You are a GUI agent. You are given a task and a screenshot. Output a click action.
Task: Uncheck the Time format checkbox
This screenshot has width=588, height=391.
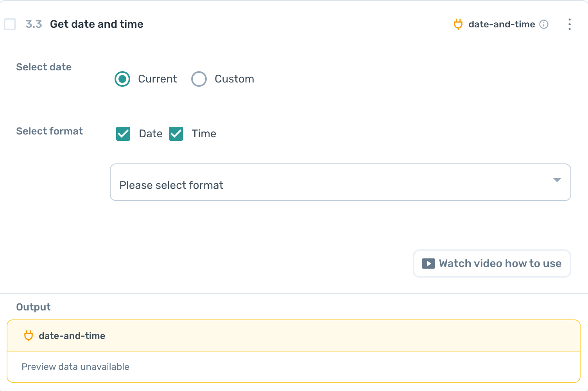176,134
